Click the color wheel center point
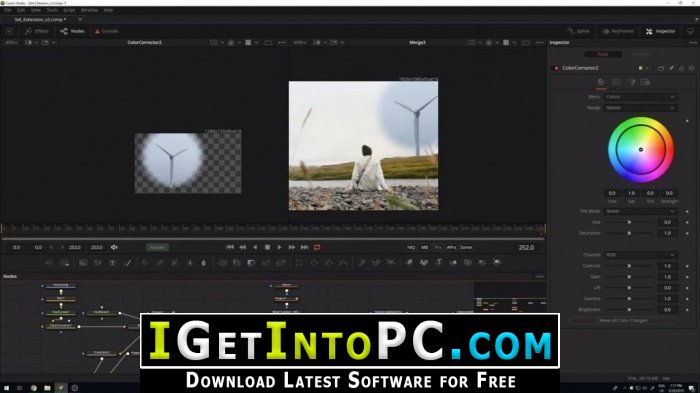The width and height of the screenshot is (700, 393). click(x=641, y=150)
